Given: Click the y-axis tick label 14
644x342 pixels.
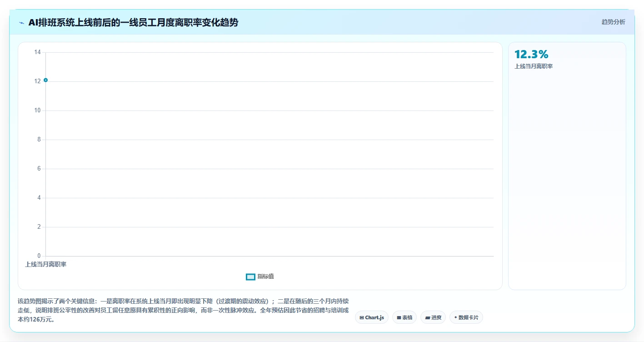Looking at the screenshot, I should pos(37,52).
